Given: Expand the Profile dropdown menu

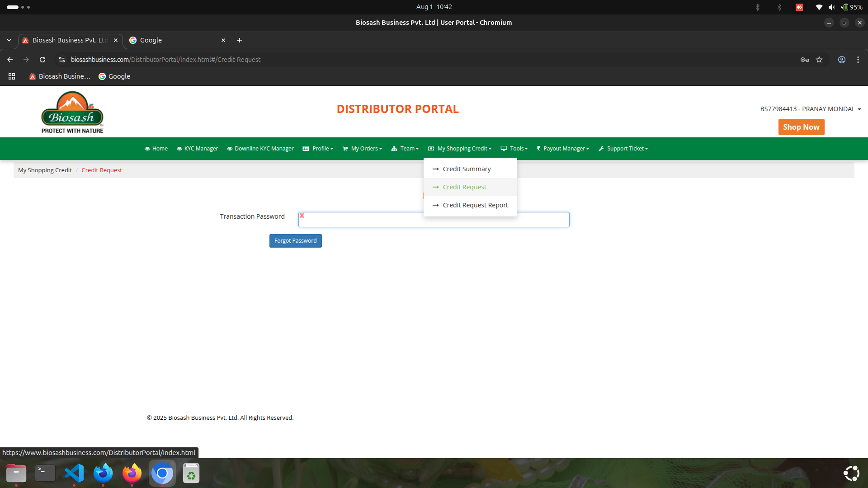Looking at the screenshot, I should [318, 149].
